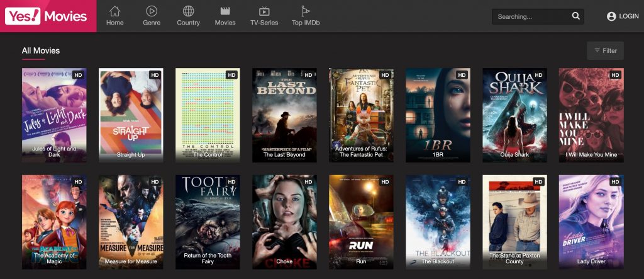Click 'Measure for Measure' title caption
The height and width of the screenshot is (279, 644).
tap(131, 261)
